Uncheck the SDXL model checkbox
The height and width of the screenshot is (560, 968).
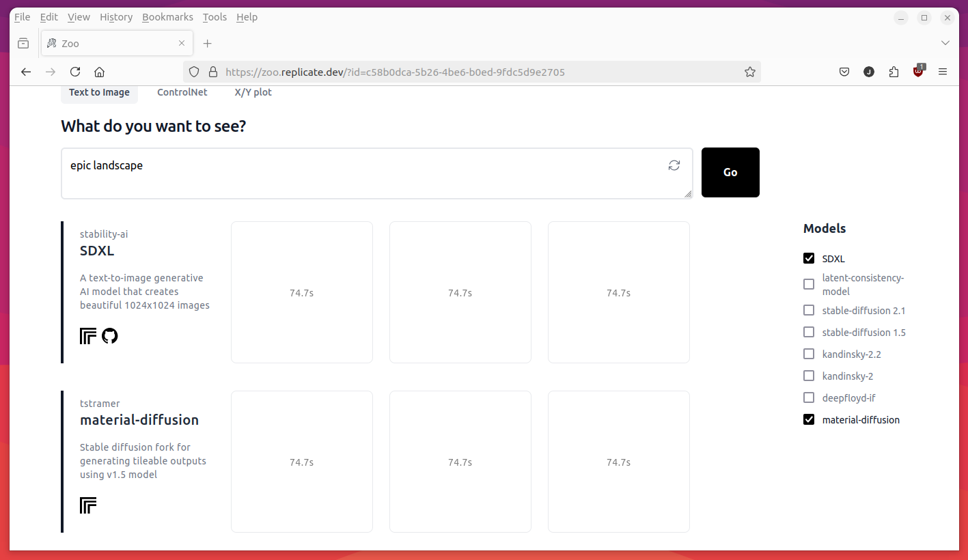(x=809, y=259)
